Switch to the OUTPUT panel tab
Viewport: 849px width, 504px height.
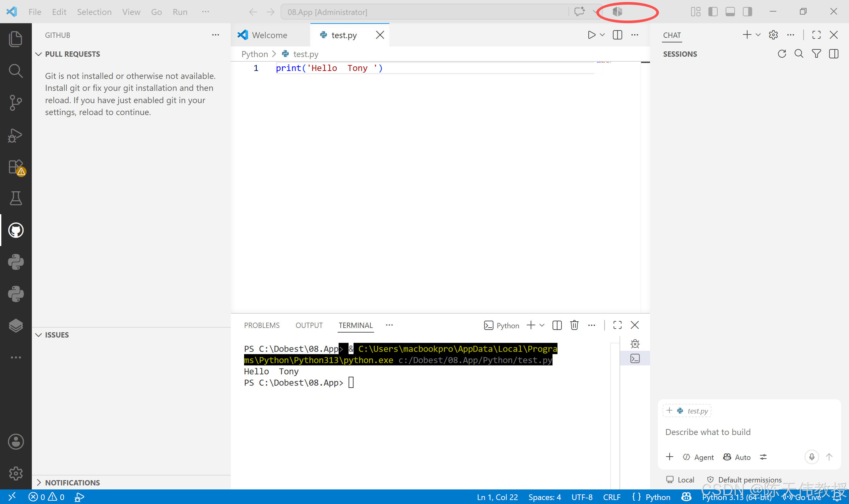[x=309, y=325]
